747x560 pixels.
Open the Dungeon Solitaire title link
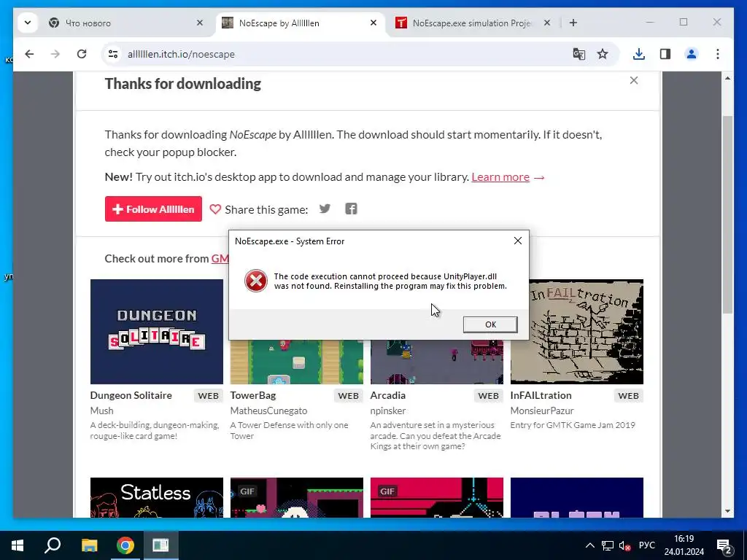[131, 395]
